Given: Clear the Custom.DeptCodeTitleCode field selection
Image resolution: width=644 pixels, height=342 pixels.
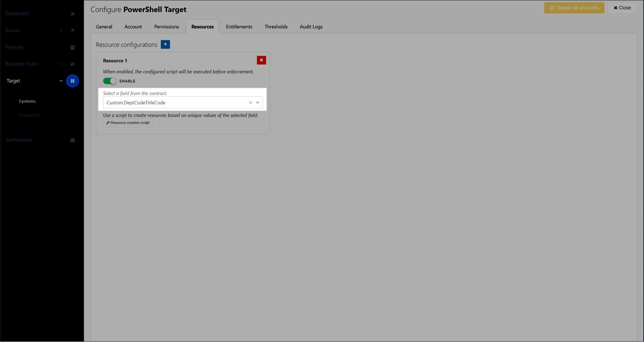Looking at the screenshot, I should click(251, 103).
